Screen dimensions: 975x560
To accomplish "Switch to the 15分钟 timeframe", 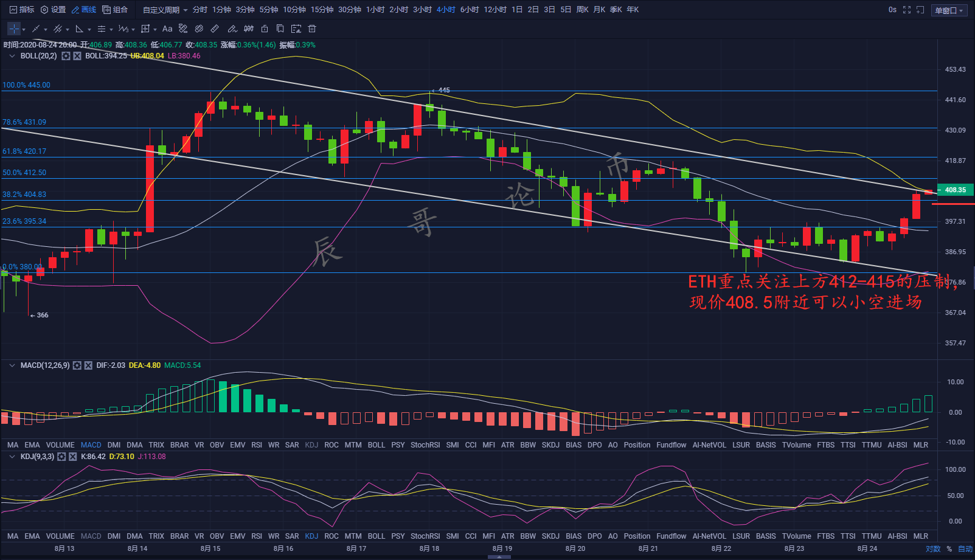I will click(x=322, y=10).
